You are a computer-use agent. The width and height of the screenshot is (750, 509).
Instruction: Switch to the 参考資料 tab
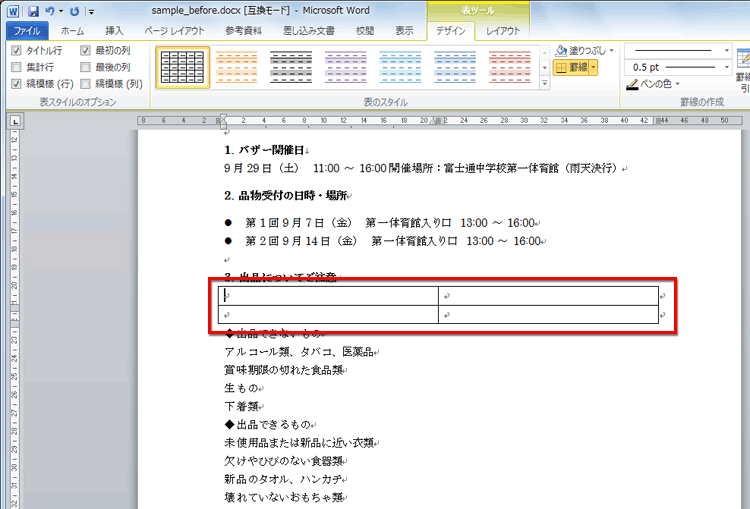[243, 31]
